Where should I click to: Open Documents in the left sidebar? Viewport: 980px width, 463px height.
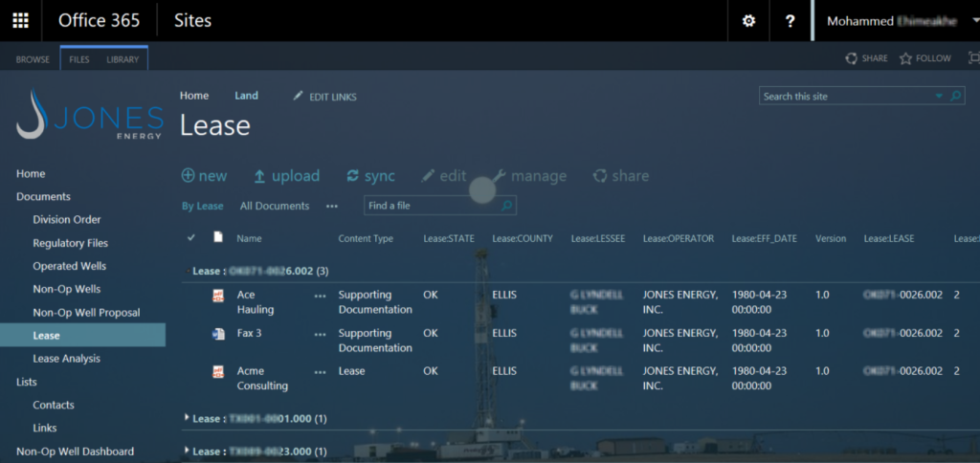coord(43,197)
